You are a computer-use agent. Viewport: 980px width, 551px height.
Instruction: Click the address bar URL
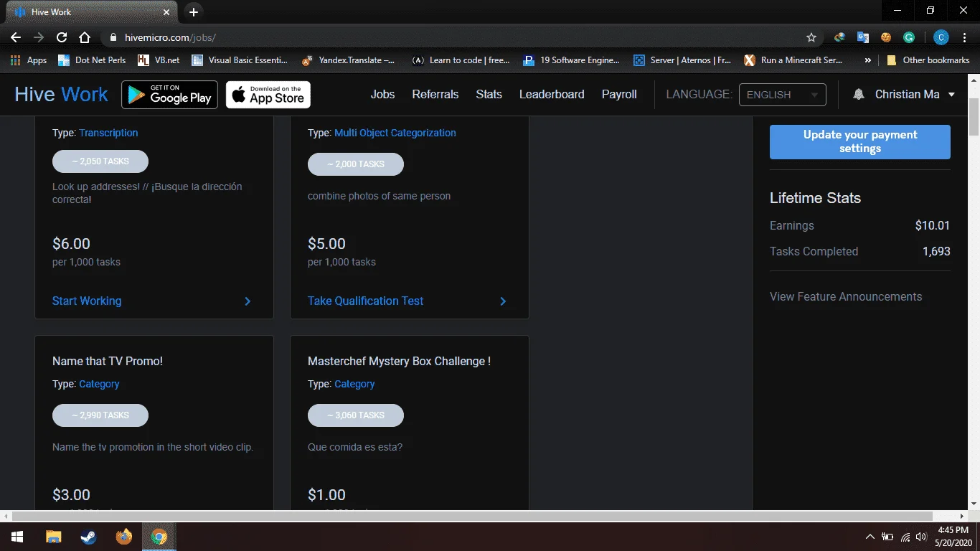click(170, 37)
